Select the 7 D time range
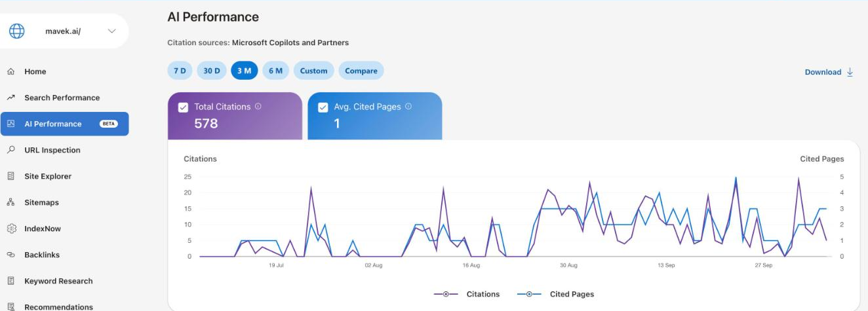Screen dimensions: 868x311 (x=180, y=71)
